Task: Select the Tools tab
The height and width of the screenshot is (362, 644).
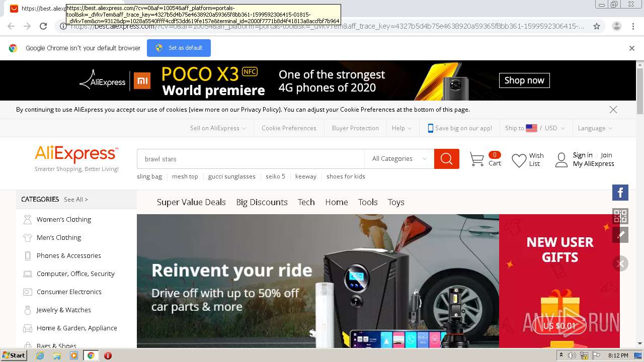Action: [368, 202]
